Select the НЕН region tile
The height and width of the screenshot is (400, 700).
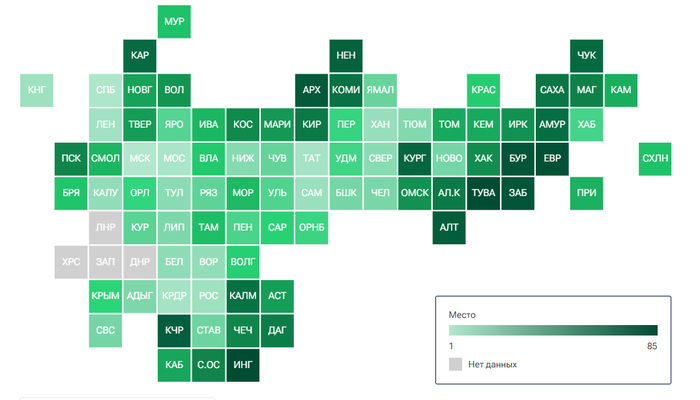point(346,55)
